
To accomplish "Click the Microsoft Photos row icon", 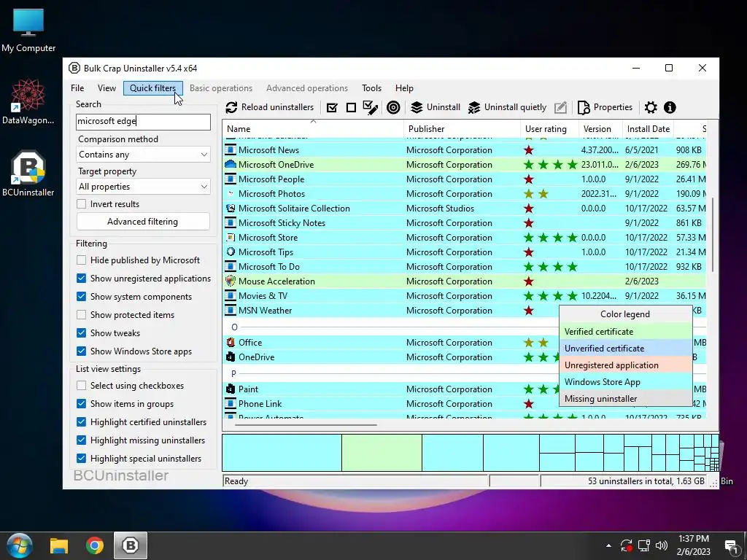I will click(231, 194).
